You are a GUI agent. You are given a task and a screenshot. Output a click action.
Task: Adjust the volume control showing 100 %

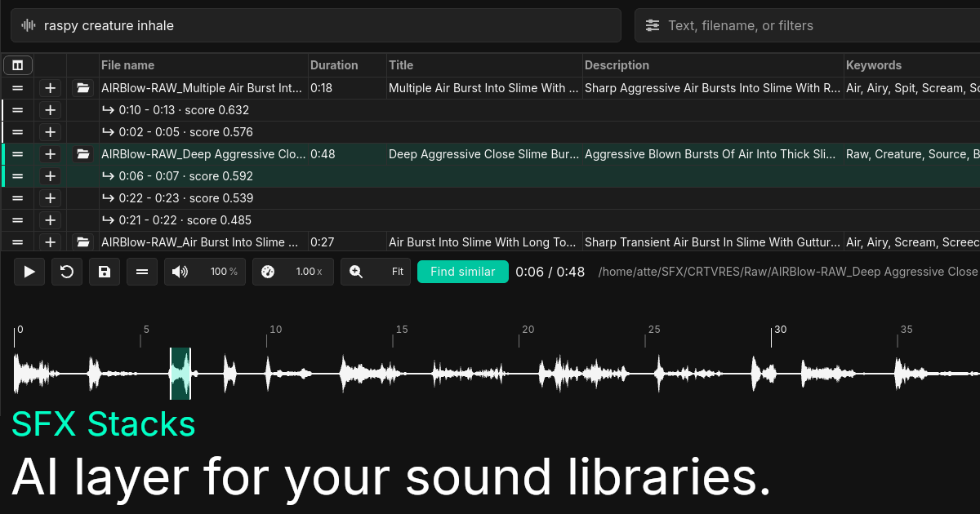(205, 272)
